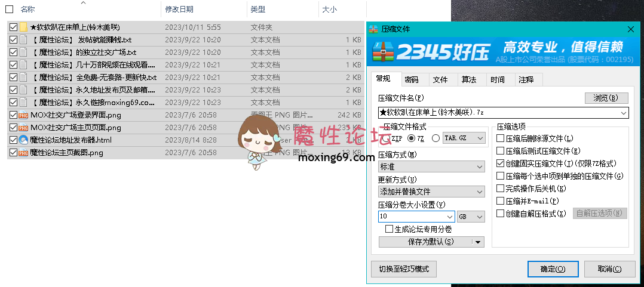Enable 压缩每个选中项到单独的压缩文件
Image resolution: width=644 pixels, height=287 pixels.
click(x=500, y=176)
